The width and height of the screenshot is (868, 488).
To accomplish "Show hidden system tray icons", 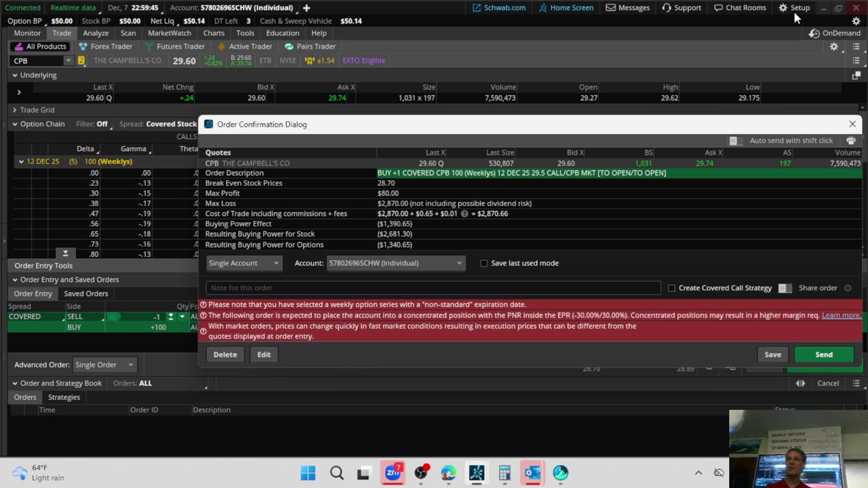I will point(698,472).
